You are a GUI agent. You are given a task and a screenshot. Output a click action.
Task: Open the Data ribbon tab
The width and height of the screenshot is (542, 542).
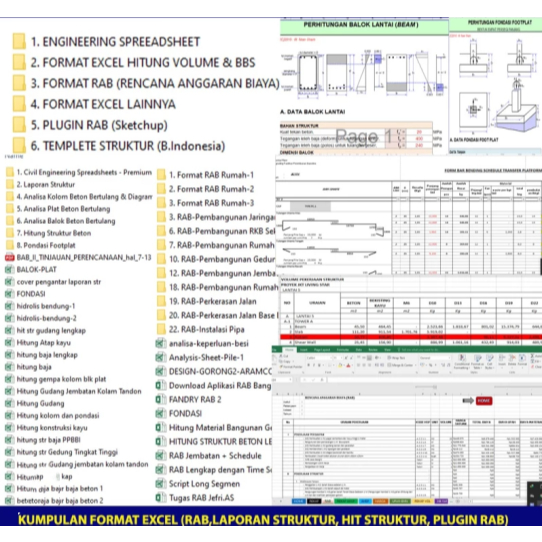point(359,350)
